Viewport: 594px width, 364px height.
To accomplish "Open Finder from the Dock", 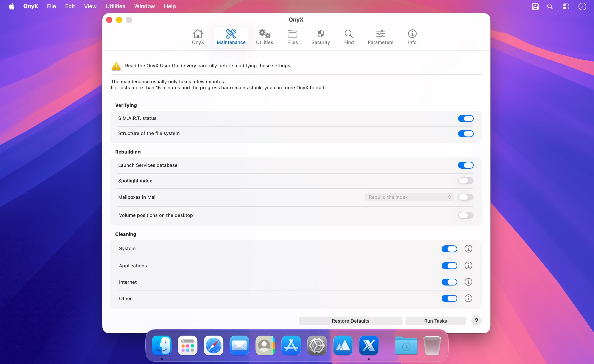I will 162,345.
